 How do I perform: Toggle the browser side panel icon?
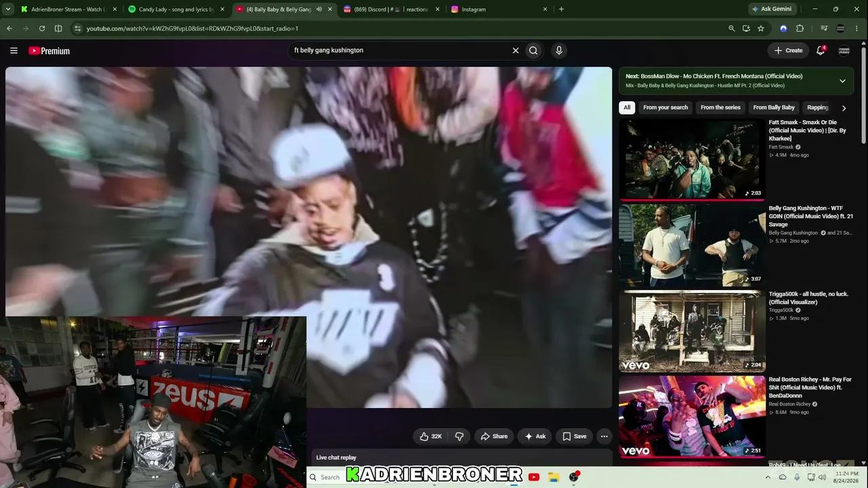coord(58,28)
